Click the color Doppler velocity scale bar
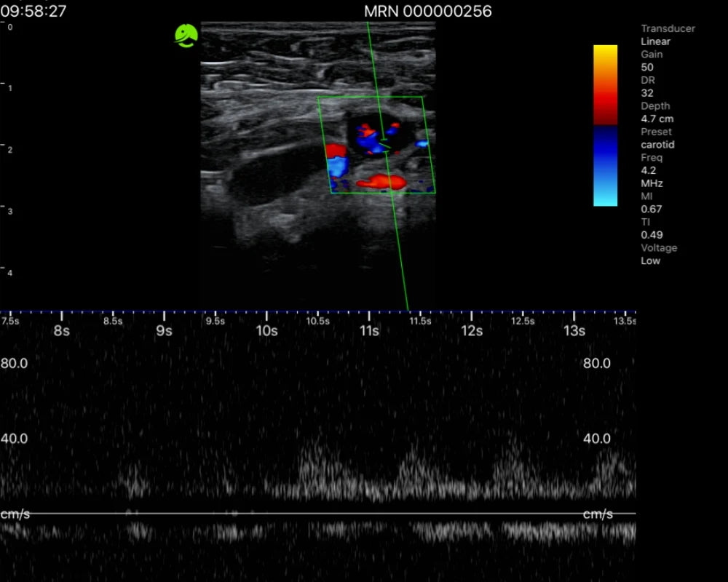This screenshot has width=728, height=582. coord(605,125)
